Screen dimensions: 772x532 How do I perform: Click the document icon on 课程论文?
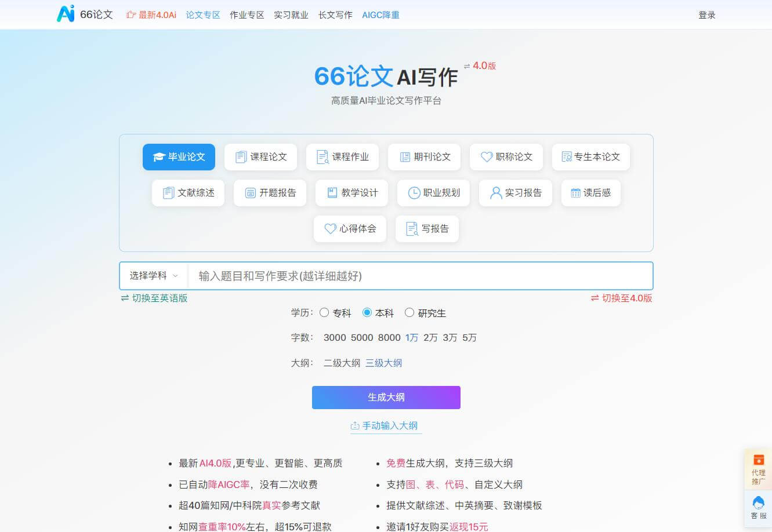(241, 157)
